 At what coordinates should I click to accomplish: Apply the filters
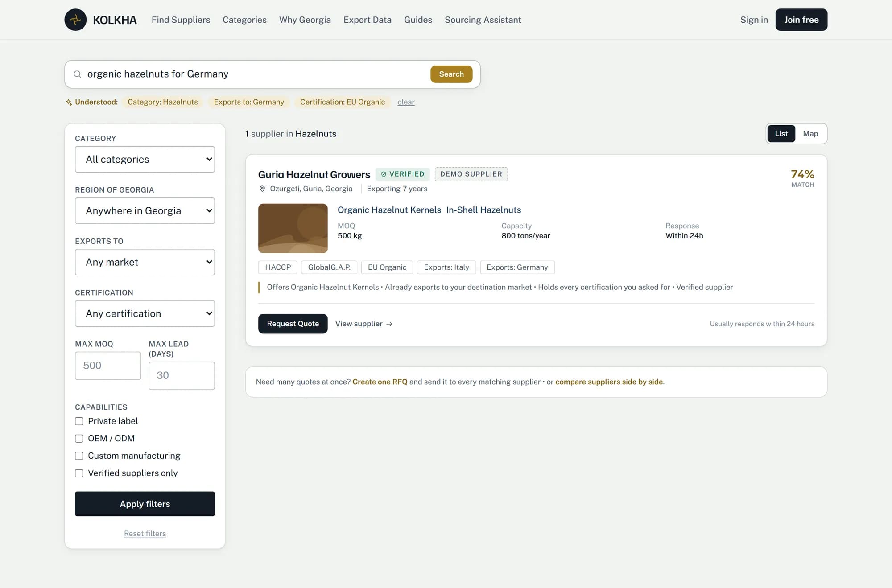(x=145, y=504)
